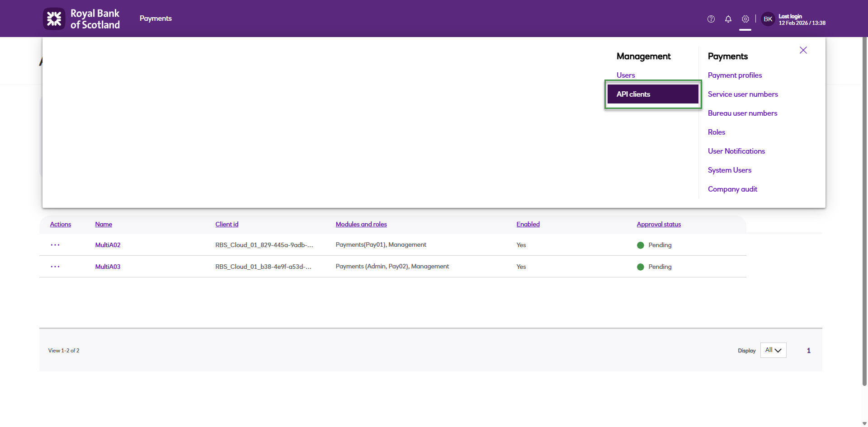Open Company audit

point(732,189)
